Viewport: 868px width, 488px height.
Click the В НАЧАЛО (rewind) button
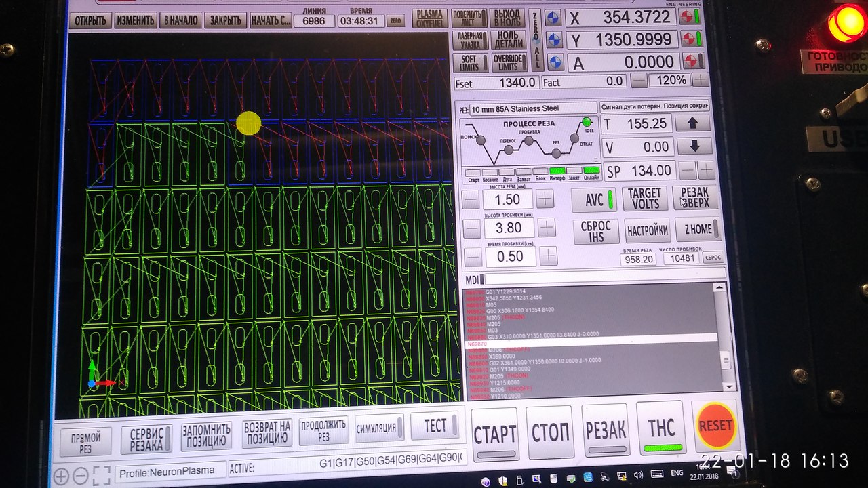click(181, 20)
